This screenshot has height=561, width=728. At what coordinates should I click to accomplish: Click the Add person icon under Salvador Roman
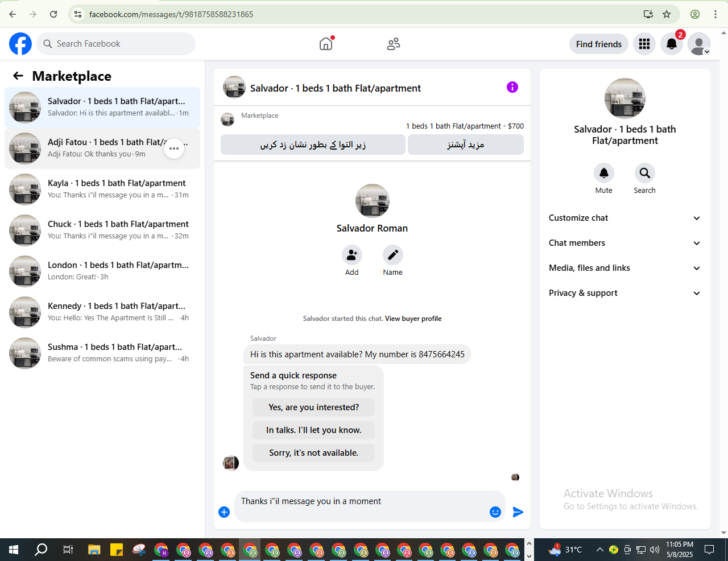coord(352,255)
